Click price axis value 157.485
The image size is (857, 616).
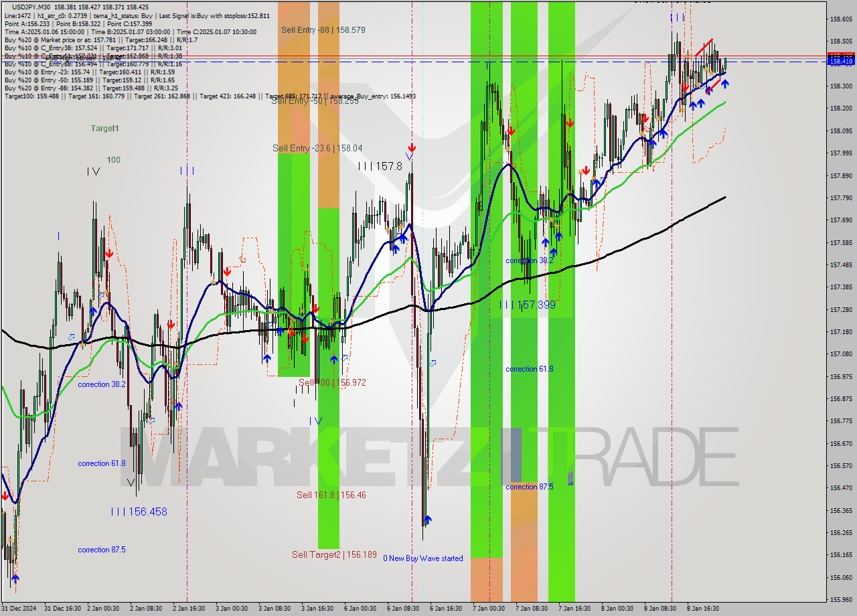(842, 265)
